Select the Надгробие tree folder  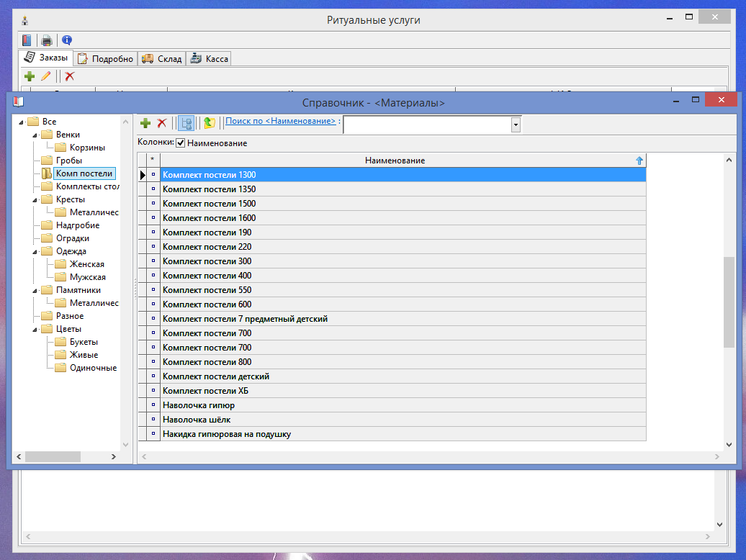point(78,225)
